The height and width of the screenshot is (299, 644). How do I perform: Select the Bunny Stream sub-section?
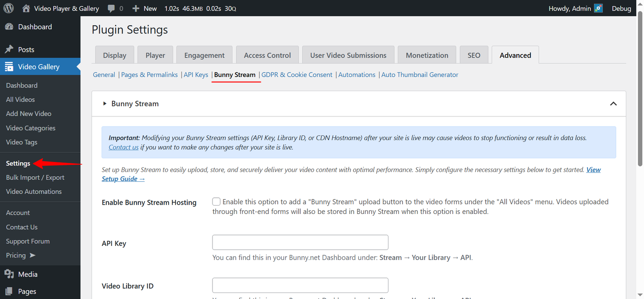[235, 75]
